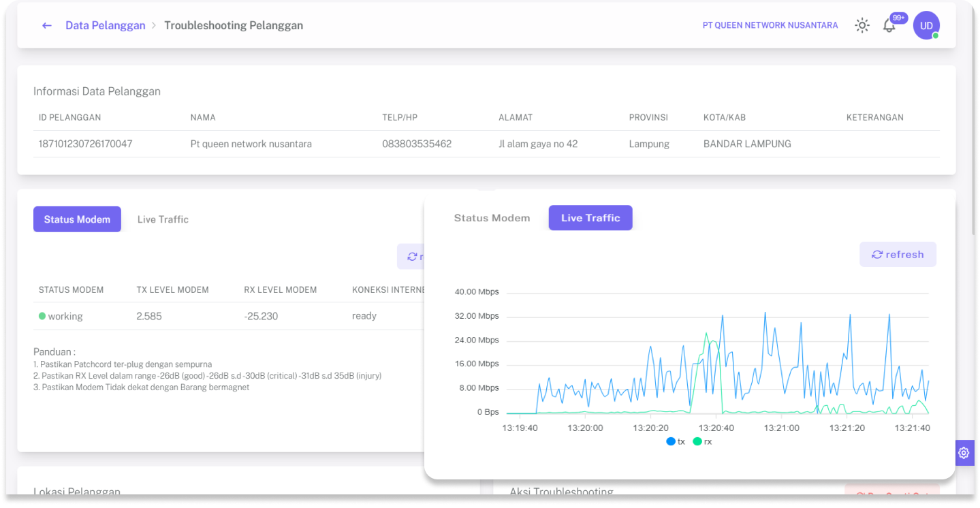980x508 pixels.
Task: Click TX level value 2.585
Action: click(149, 316)
